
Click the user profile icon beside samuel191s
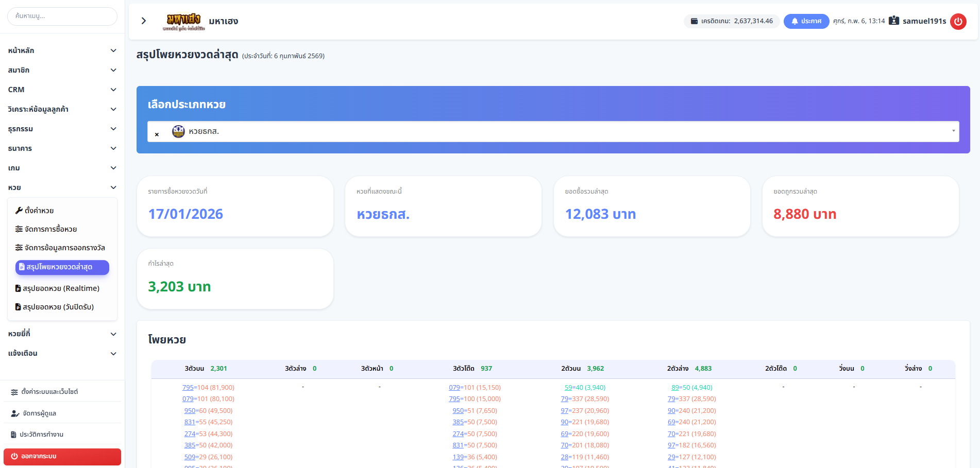point(894,21)
